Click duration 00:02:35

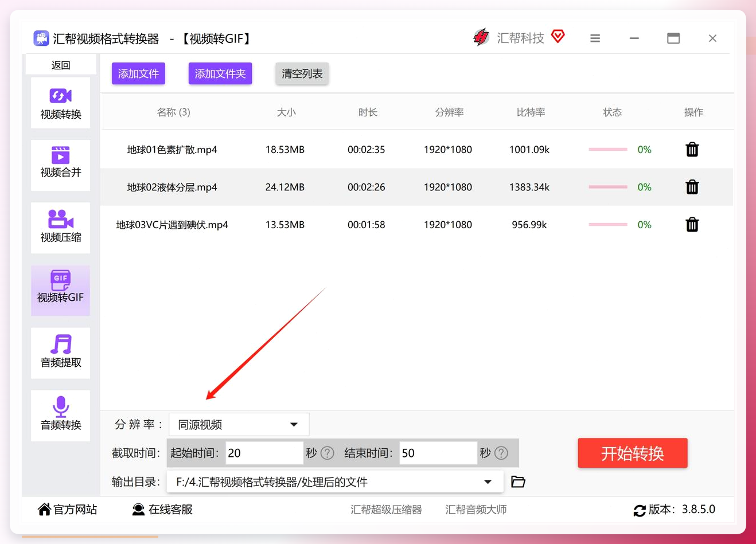click(x=367, y=150)
